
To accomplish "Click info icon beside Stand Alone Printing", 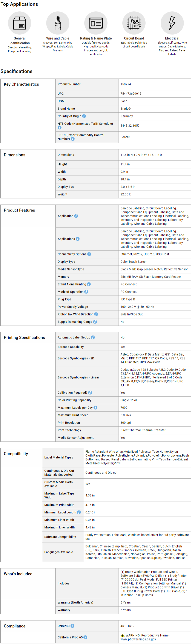I will point(89,284).
